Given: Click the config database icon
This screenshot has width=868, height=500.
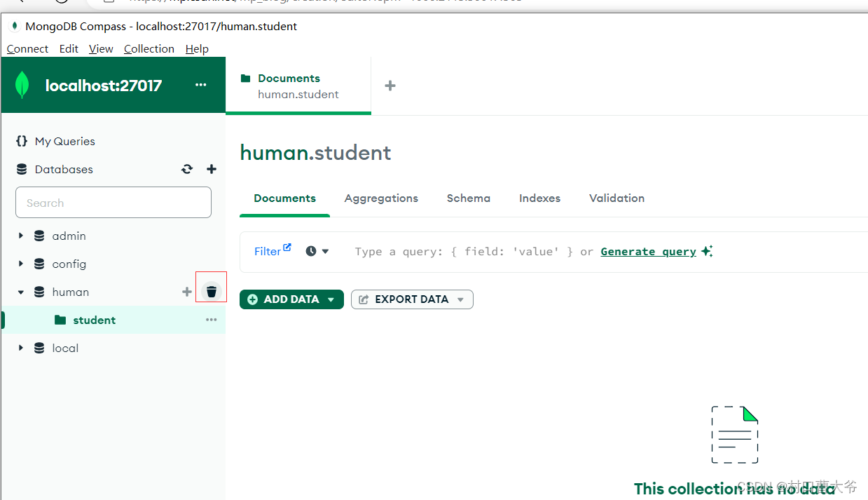Looking at the screenshot, I should point(39,264).
